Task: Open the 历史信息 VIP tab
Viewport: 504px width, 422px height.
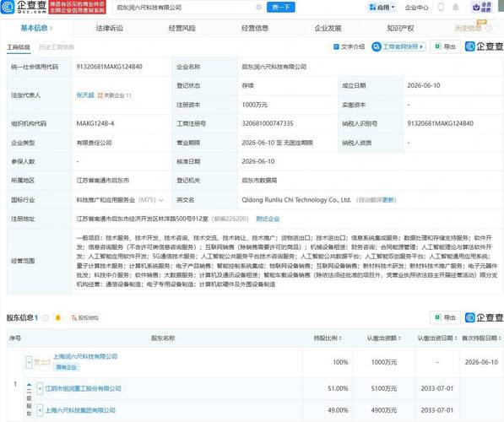Action: (468, 29)
